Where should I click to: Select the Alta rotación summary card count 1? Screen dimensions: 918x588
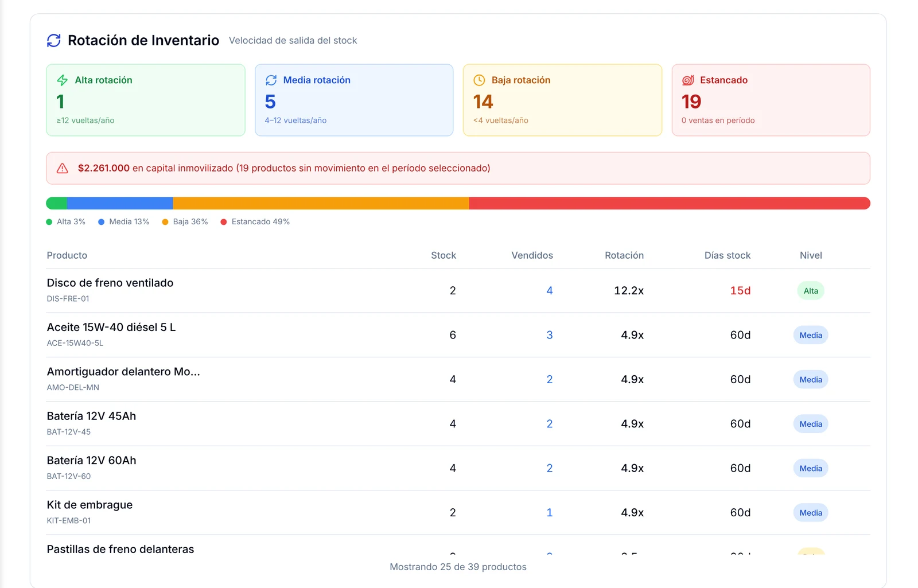(60, 102)
